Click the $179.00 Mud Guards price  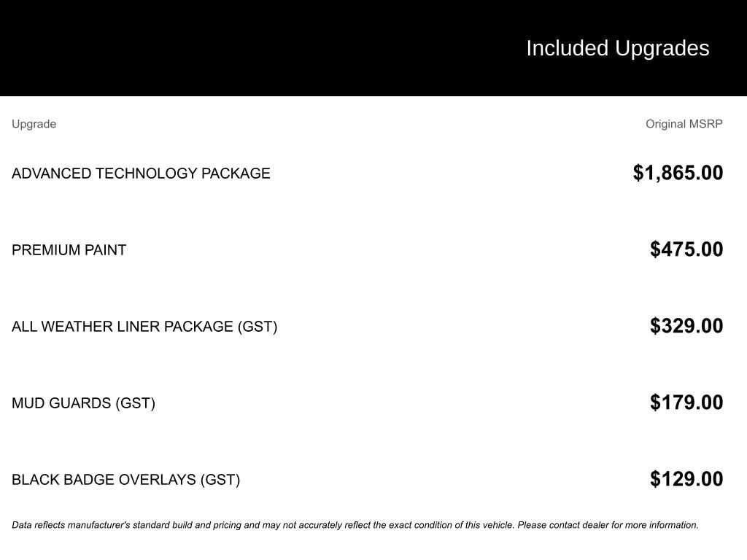pos(686,402)
